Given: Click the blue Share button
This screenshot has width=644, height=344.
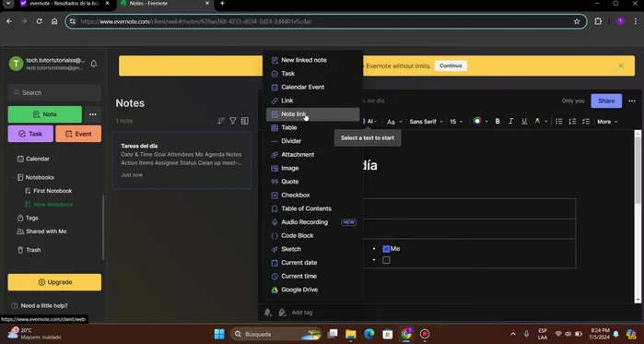Looking at the screenshot, I should tap(606, 101).
